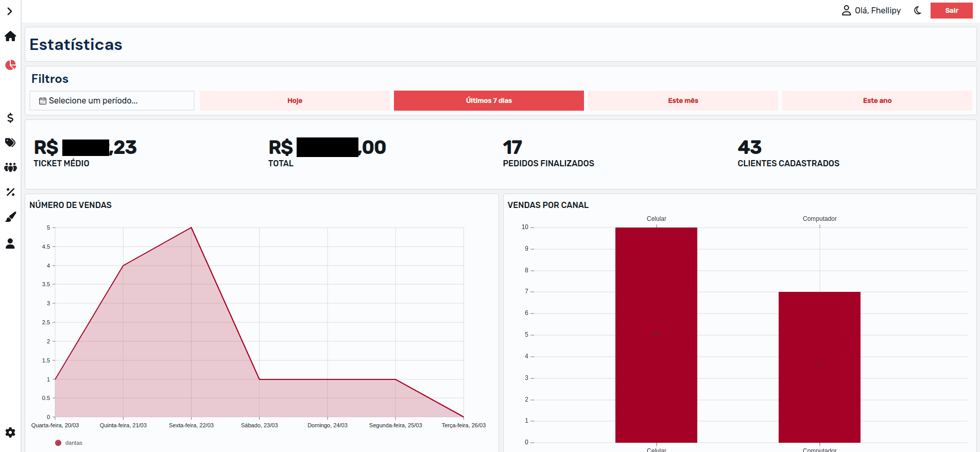Image resolution: width=980 pixels, height=452 pixels.
Task: Click the Estatísticas page heading
Action: [x=76, y=44]
